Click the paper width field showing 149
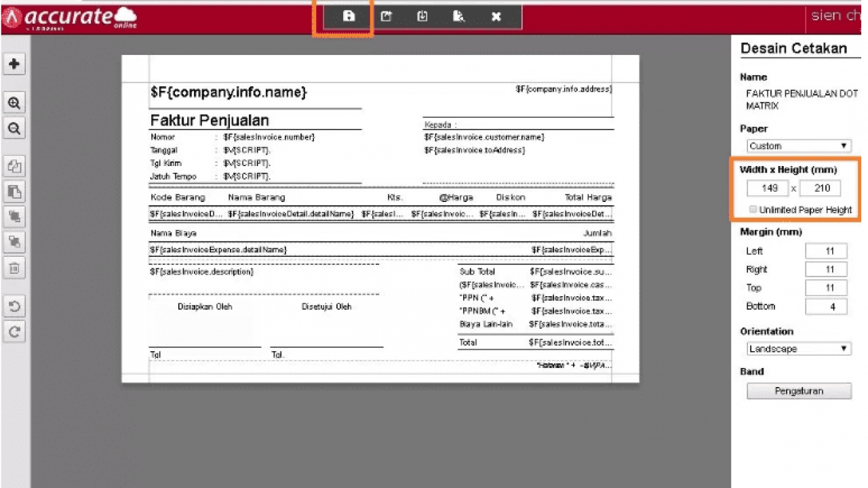This screenshot has height=488, width=868. click(x=768, y=188)
